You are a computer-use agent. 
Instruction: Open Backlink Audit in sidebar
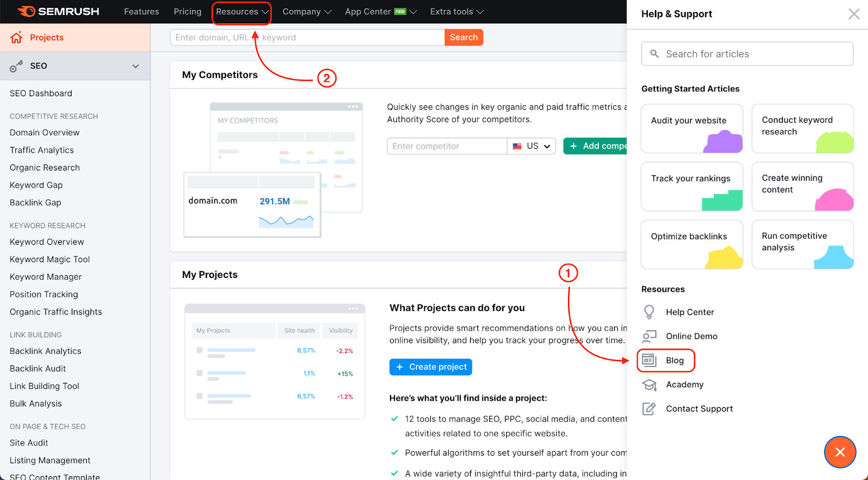coord(37,369)
